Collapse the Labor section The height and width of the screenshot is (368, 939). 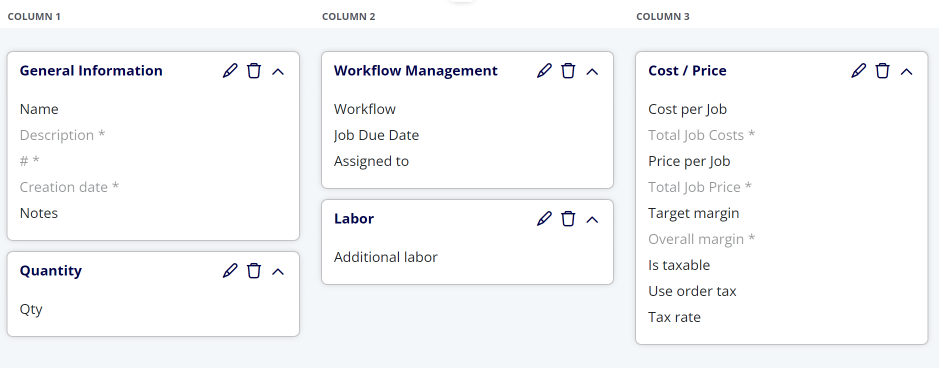(592, 219)
